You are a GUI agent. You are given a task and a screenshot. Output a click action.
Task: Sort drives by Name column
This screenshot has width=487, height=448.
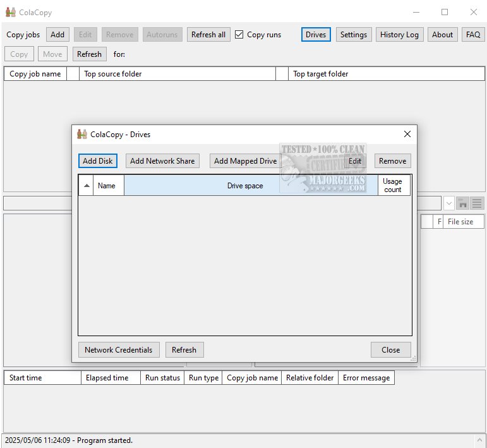pos(109,186)
